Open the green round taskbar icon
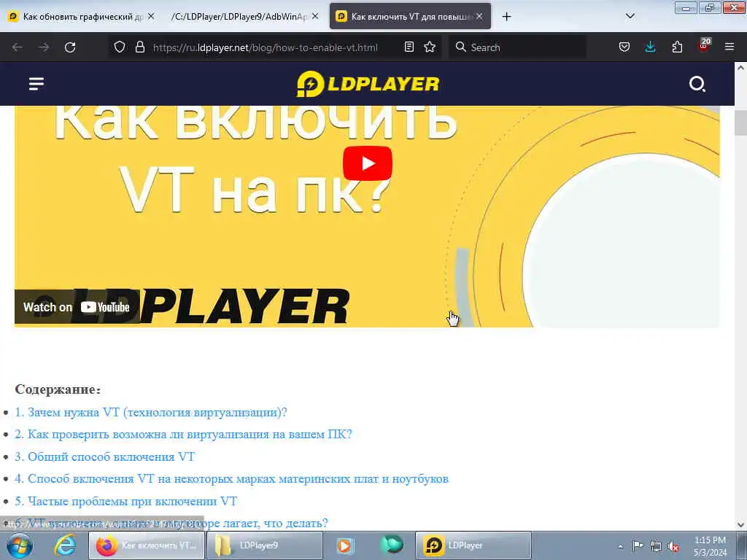 [x=391, y=544]
